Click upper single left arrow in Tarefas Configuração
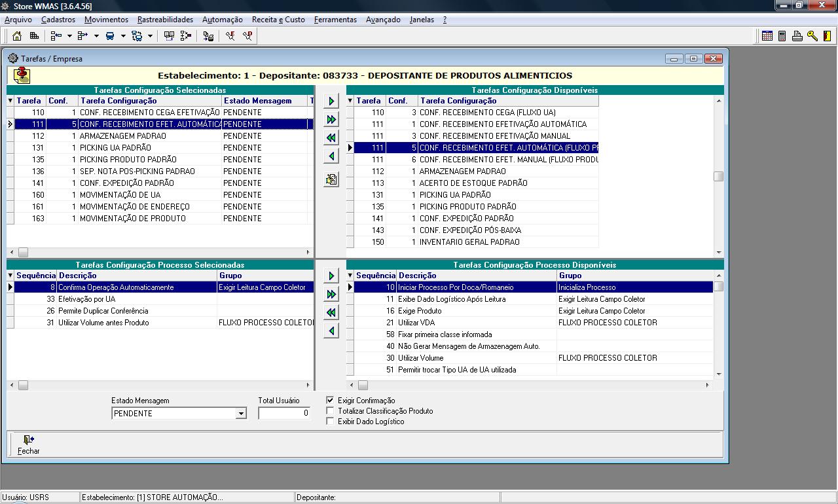 [x=331, y=156]
